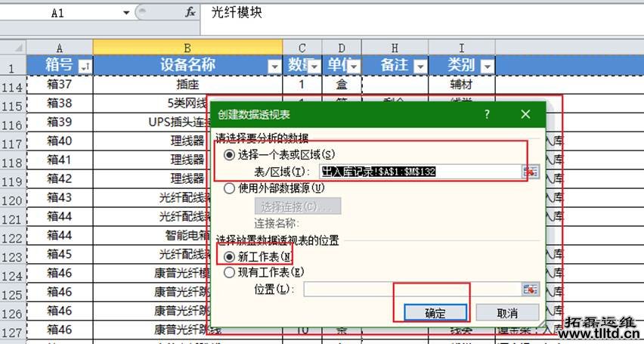
Task: Open the 设备名称 column filter dropdown
Action: pyautogui.click(x=274, y=67)
